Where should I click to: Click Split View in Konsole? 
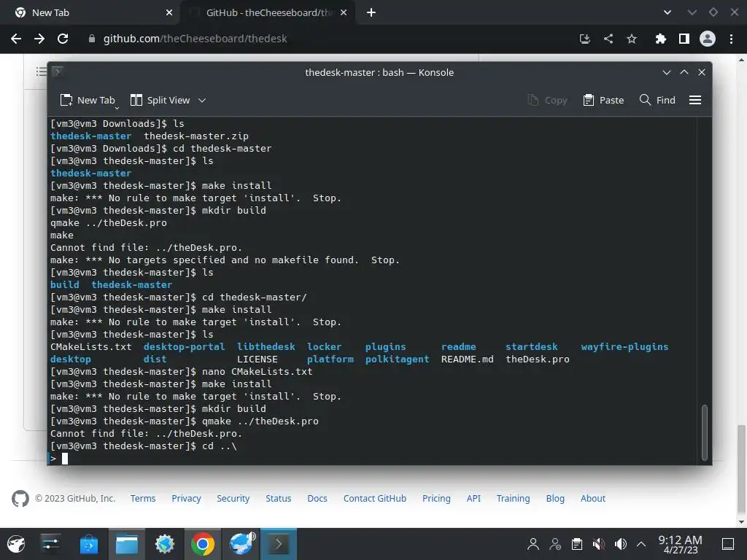pyautogui.click(x=160, y=100)
